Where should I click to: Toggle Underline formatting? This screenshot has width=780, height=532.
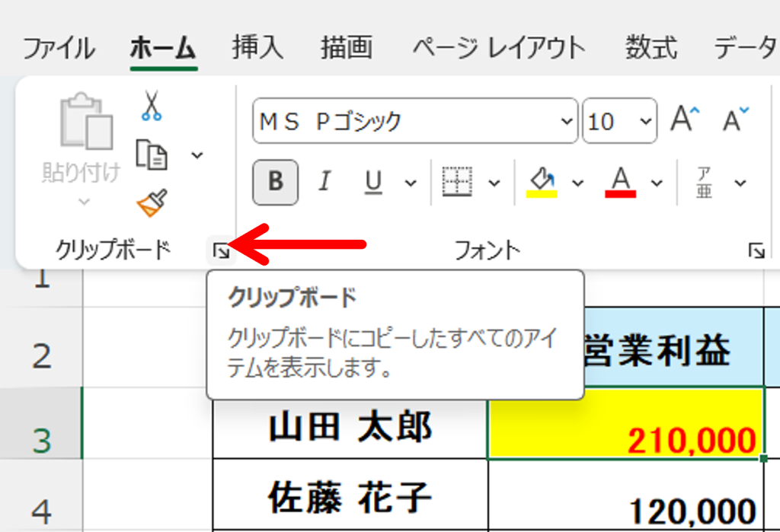pos(373,183)
